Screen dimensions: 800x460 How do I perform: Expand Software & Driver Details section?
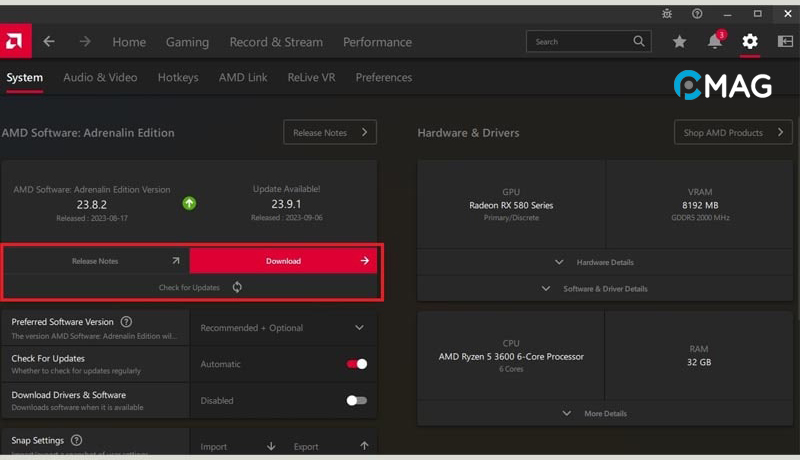596,288
